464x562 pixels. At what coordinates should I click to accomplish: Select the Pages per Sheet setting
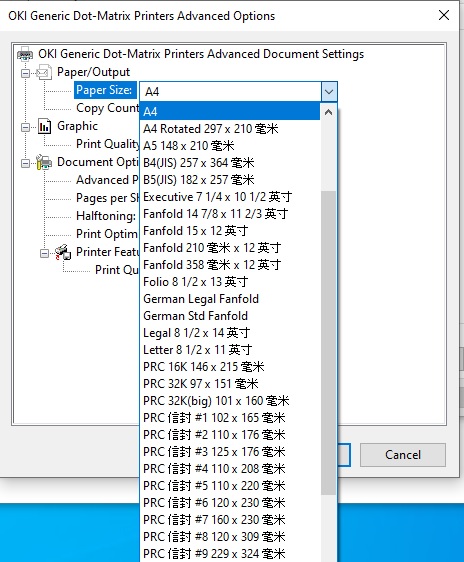coord(107,198)
